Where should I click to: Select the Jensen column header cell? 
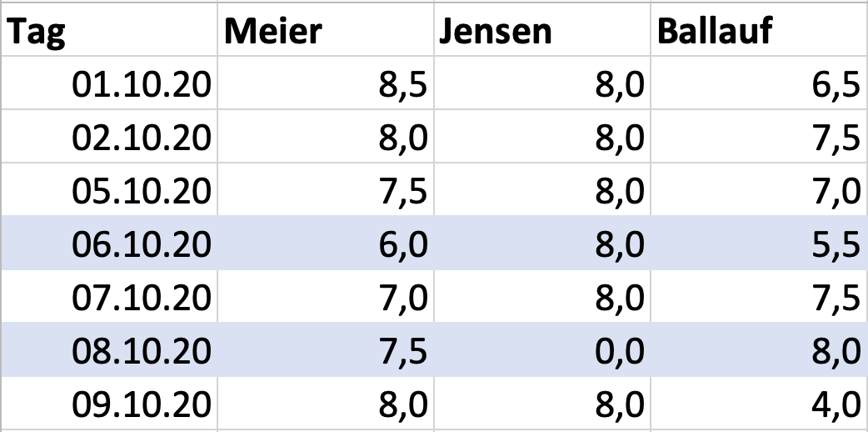542,29
